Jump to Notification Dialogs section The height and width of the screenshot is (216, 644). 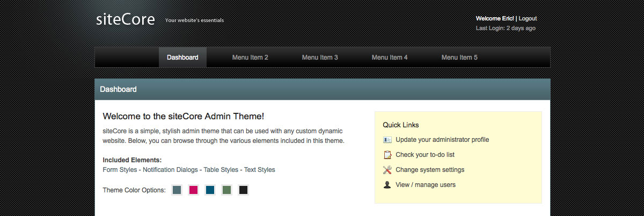click(170, 170)
